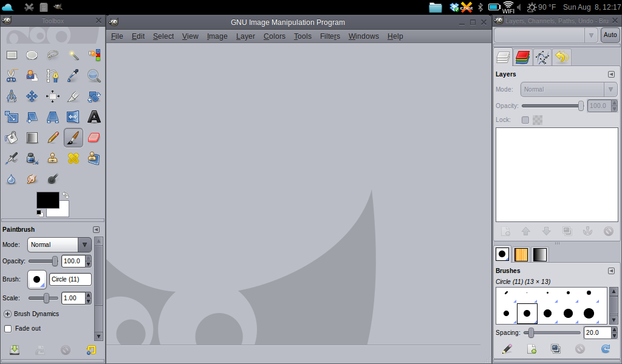The width and height of the screenshot is (622, 364).
Task: Select the Move tool
Action: (32, 96)
